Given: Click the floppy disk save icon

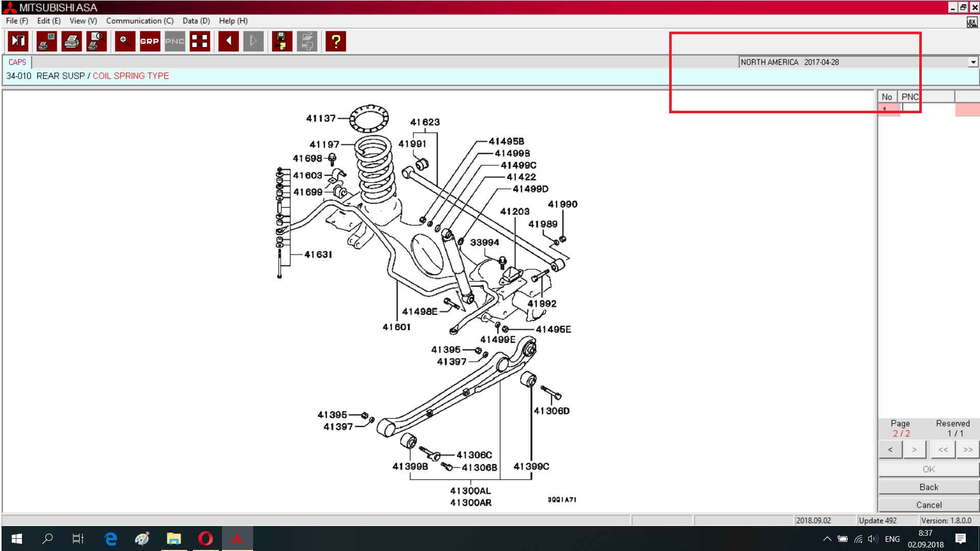Looking at the screenshot, I should (x=281, y=41).
